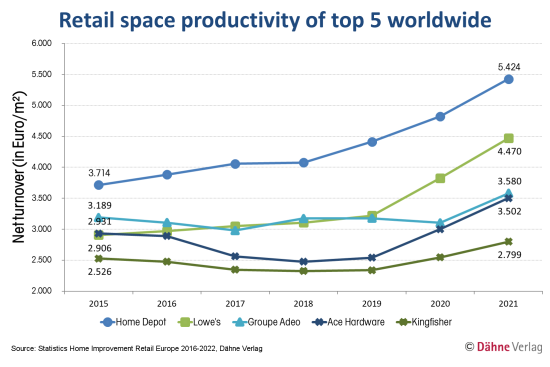
Task: Click the Home Depot 2017 circle marker
Action: (x=235, y=164)
